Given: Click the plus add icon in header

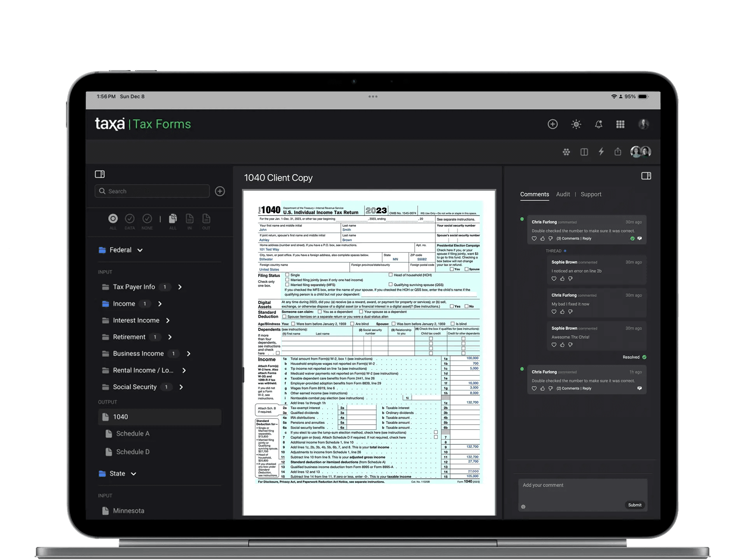Looking at the screenshot, I should coord(552,124).
